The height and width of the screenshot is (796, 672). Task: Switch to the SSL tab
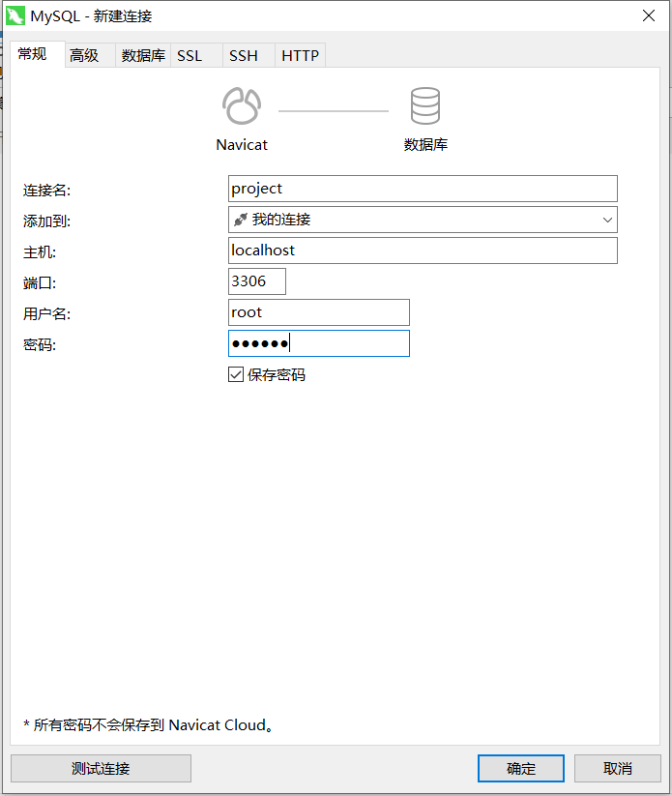(x=196, y=55)
